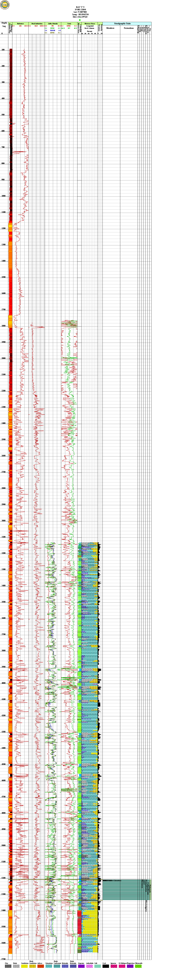Click the Depth Log column heading
192x980 pixels.
(x=4, y=25)
